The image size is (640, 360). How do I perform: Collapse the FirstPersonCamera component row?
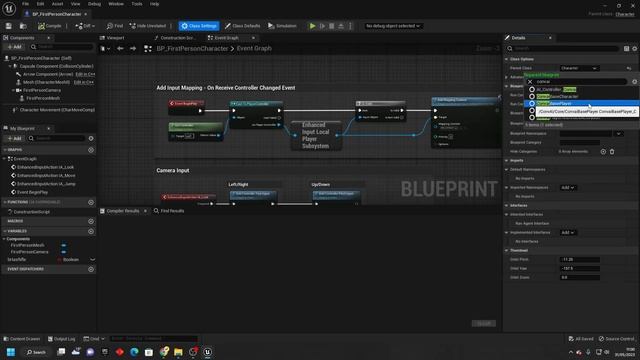coord(13,90)
